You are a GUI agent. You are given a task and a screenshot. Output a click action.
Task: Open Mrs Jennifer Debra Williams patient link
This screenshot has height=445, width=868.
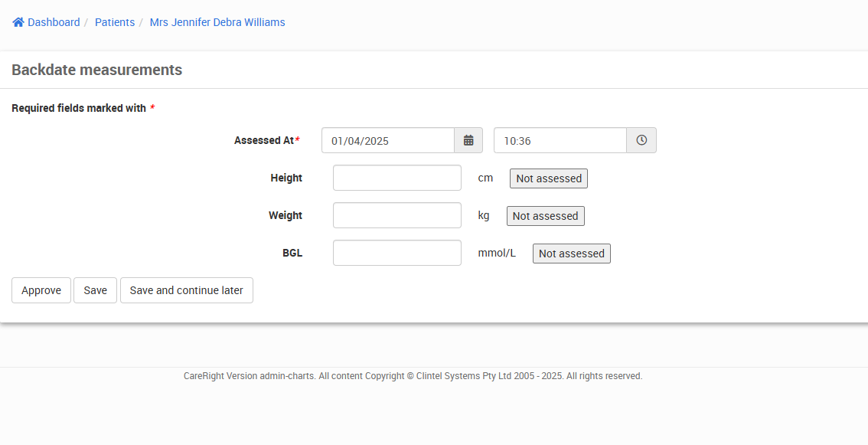click(217, 22)
